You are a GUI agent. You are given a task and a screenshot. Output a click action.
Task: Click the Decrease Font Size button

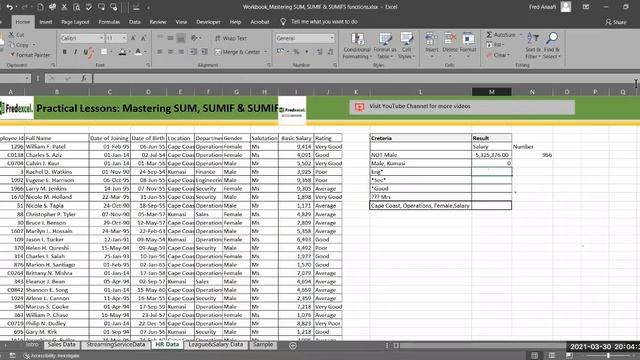point(143,38)
